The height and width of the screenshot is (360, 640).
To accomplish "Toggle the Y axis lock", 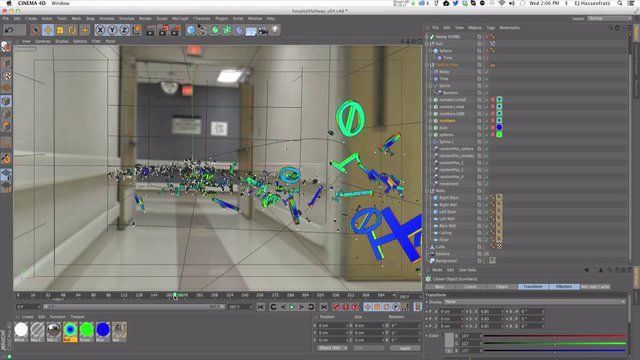I will (x=112, y=30).
